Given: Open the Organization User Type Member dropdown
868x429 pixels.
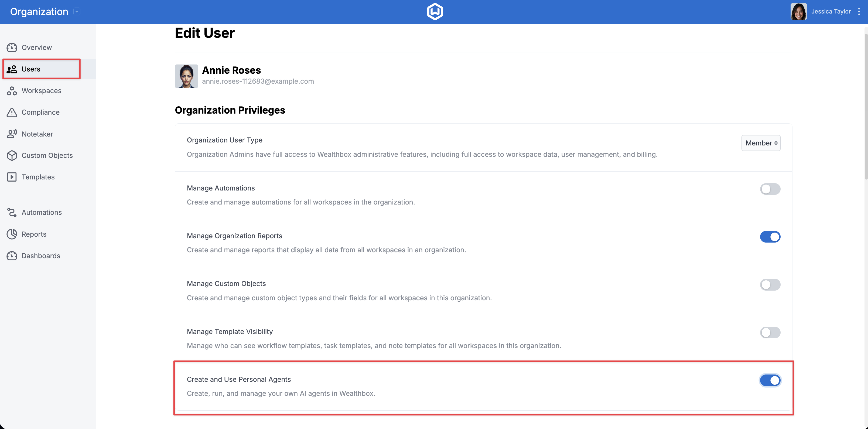Looking at the screenshot, I should pyautogui.click(x=761, y=143).
